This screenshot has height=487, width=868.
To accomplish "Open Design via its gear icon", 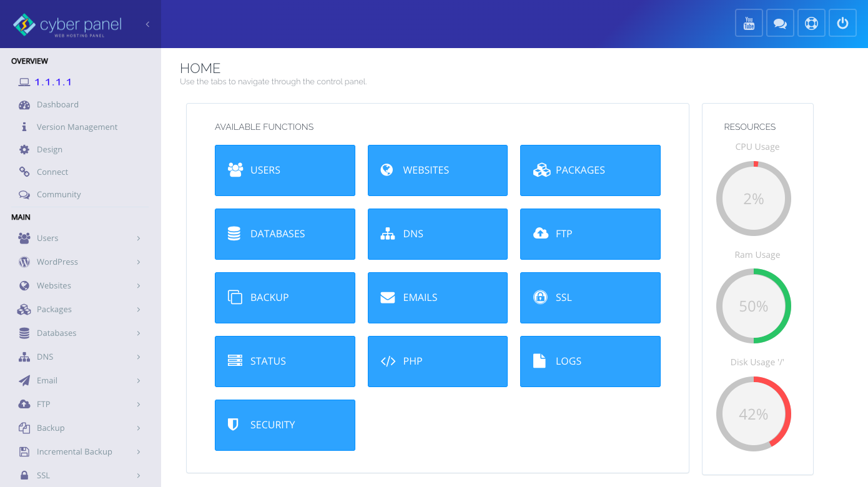I will pos(23,149).
